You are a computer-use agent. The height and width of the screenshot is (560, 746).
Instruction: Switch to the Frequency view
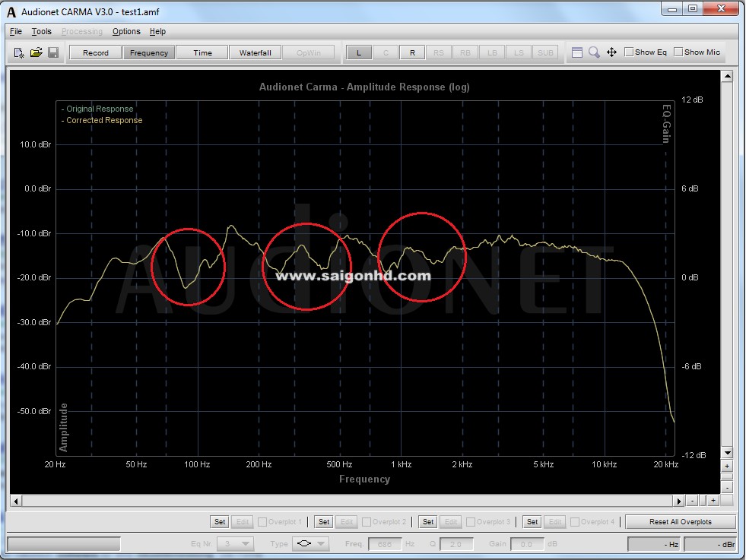point(149,52)
